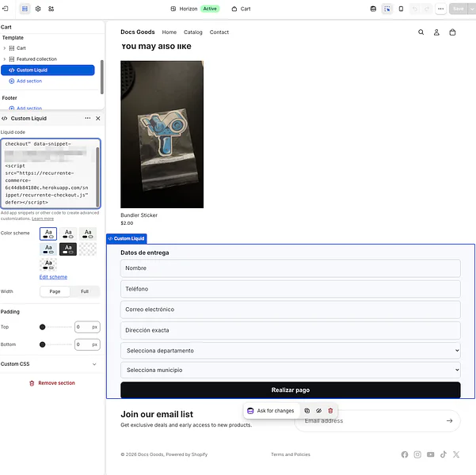Click the Top padding value field
The image size is (476, 475).
[87, 327]
